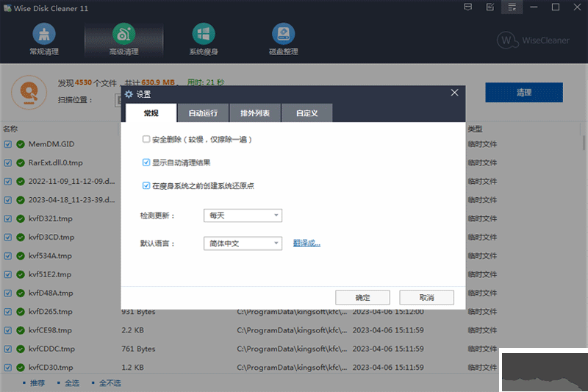
Task: Toggle 显示自动清理结果 checkbox
Action: point(146,163)
